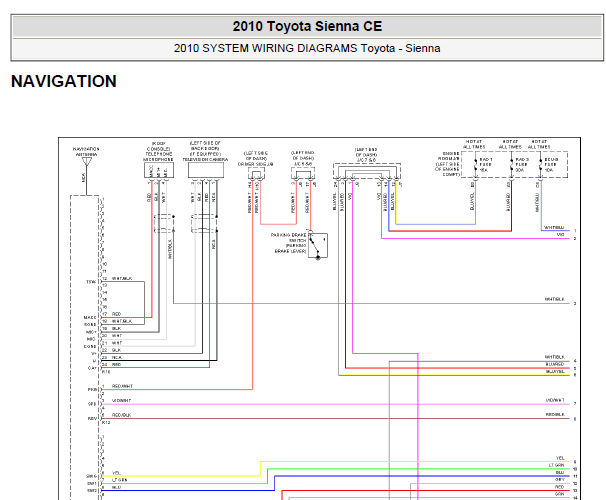Click the 'RAD 3 FUSE 30A' label
This screenshot has height=500, width=606.
[x=522, y=164]
